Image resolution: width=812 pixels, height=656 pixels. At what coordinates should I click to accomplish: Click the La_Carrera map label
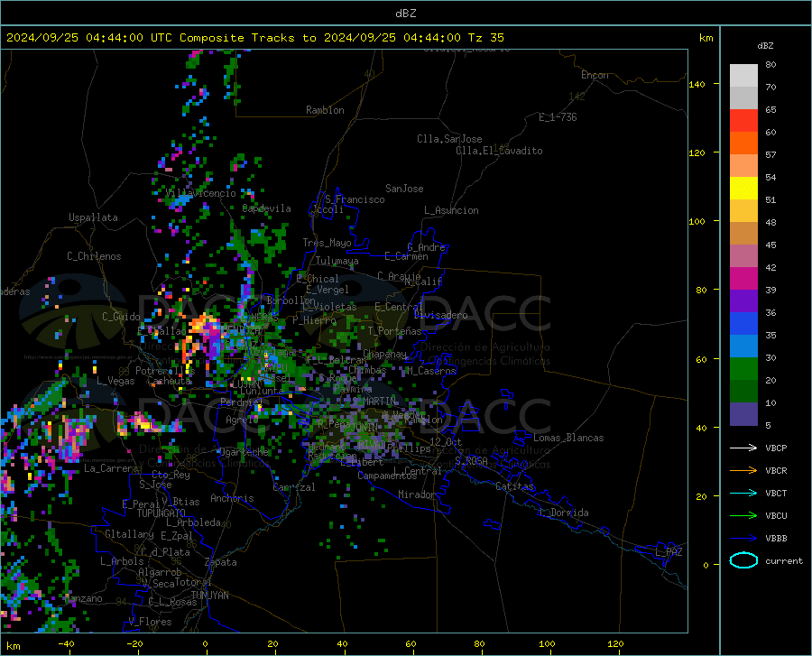pos(111,468)
